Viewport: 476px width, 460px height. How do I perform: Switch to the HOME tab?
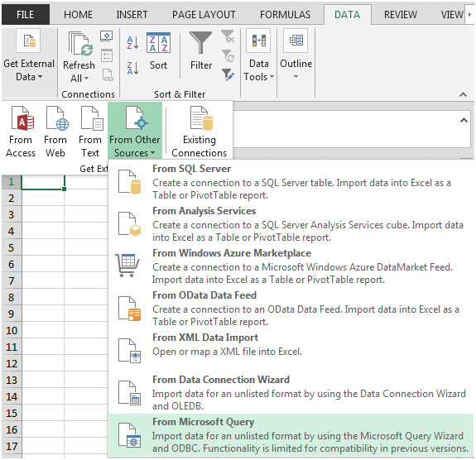click(78, 15)
